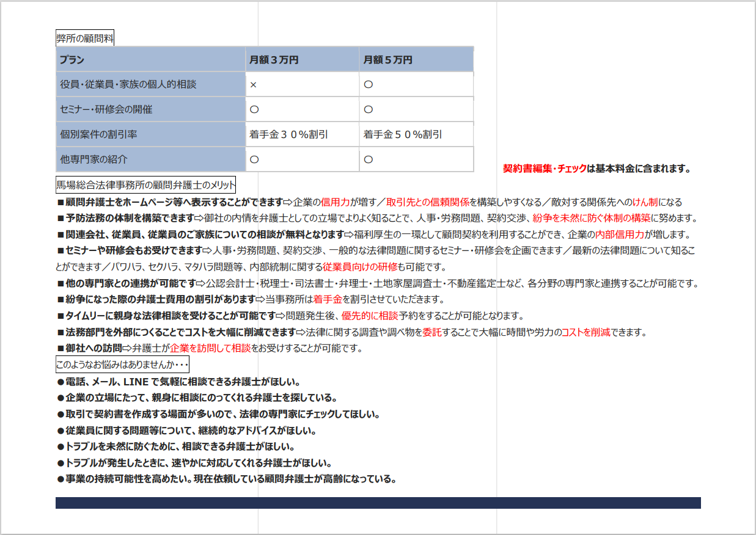Select the セミナー･研修会の開催 row label
Image resolution: width=756 pixels, height=535 pixels.
coord(106,109)
